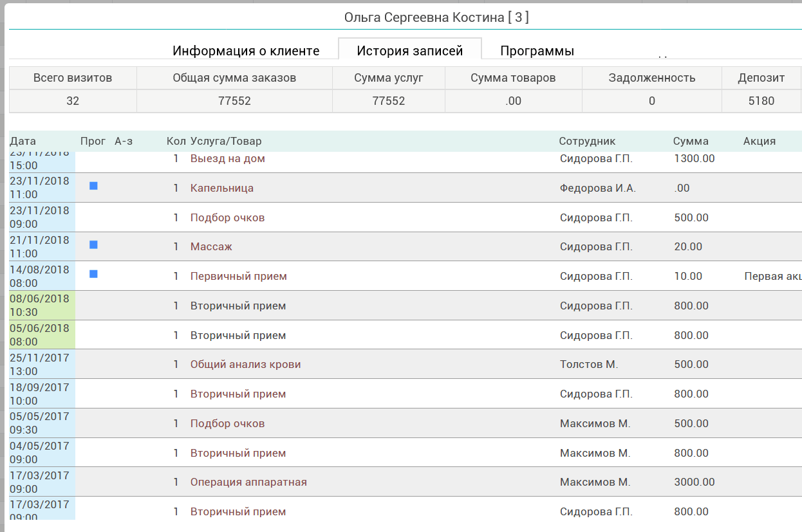Click the Акция column header
The width and height of the screenshot is (802, 532).
coord(760,141)
